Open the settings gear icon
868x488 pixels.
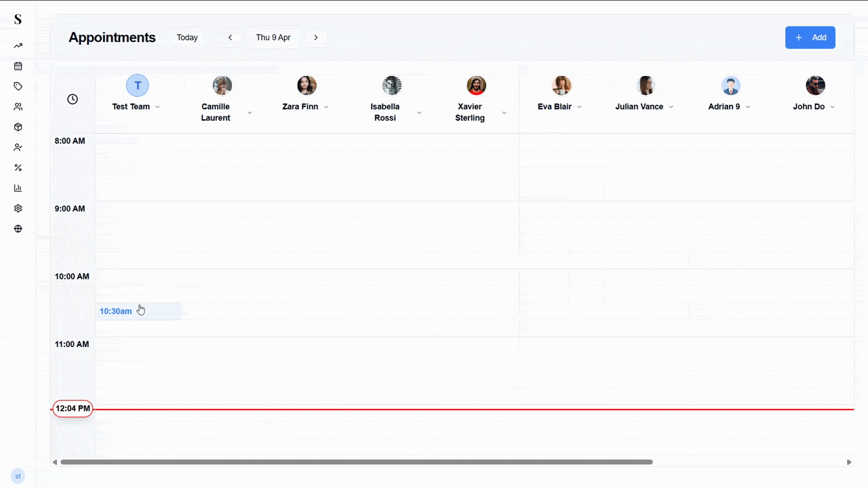click(x=18, y=209)
